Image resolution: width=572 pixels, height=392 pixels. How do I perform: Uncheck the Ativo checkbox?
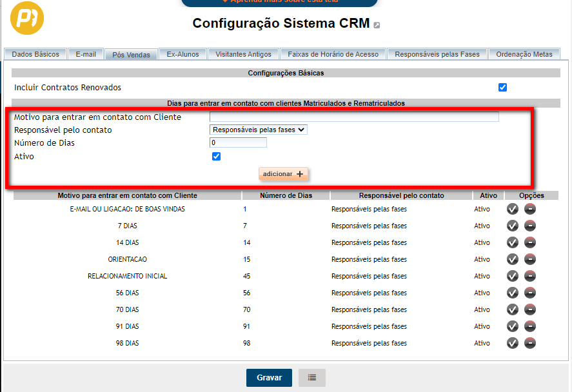click(217, 156)
